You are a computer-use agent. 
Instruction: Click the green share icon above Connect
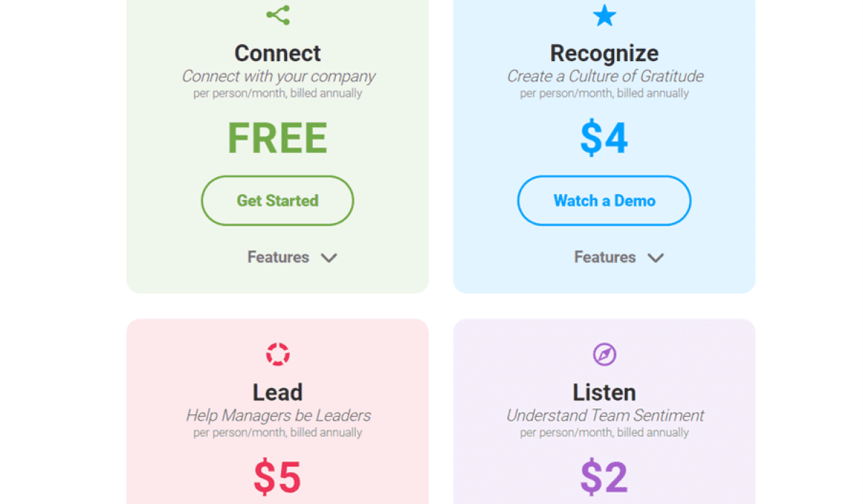tap(278, 14)
